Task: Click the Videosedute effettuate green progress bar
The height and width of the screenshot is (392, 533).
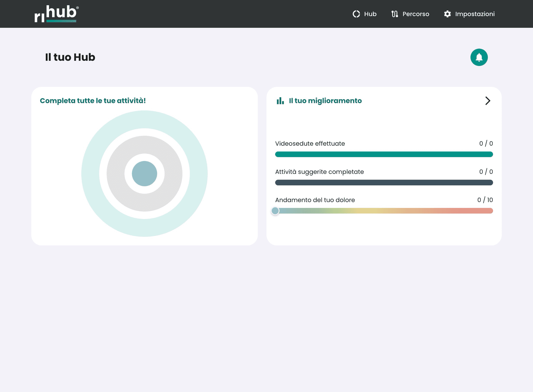Action: pyautogui.click(x=384, y=154)
